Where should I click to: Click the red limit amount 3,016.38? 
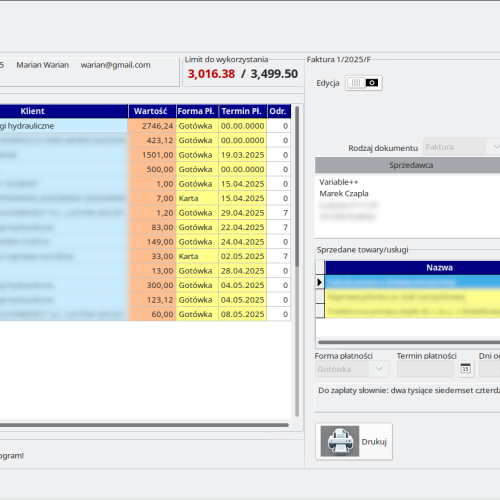[x=211, y=74]
